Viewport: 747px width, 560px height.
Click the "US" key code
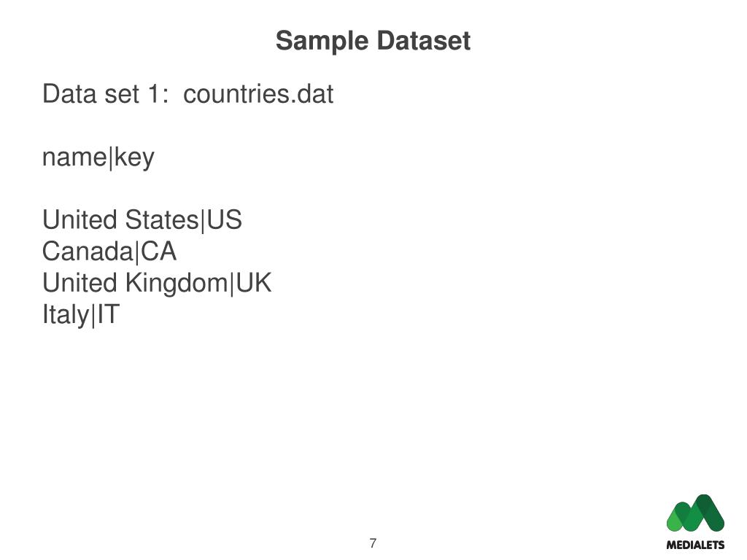[225, 219]
